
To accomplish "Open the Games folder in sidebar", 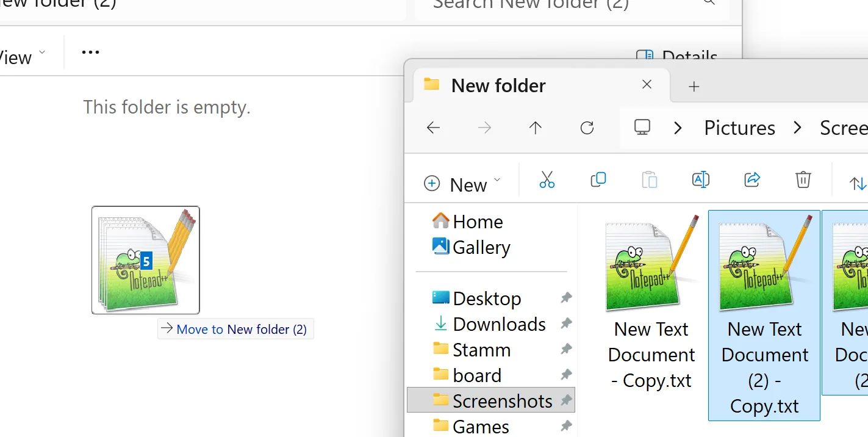I will [470, 426].
